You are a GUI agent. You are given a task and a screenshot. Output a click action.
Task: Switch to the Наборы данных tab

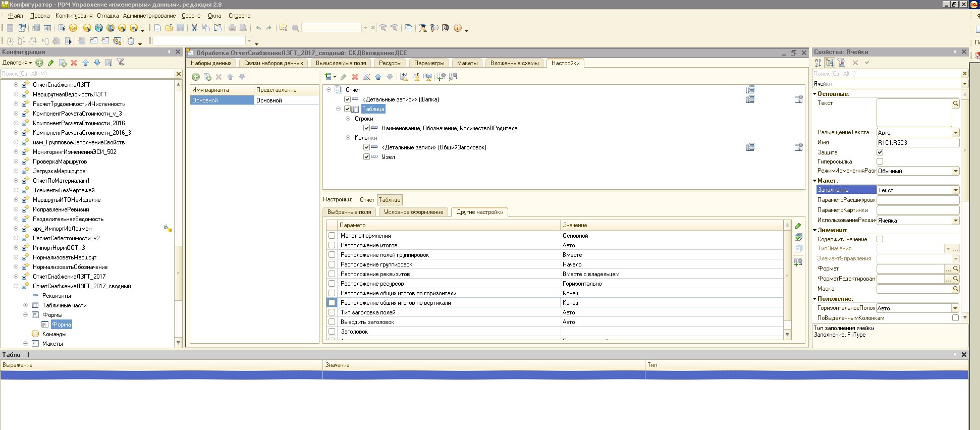point(211,63)
